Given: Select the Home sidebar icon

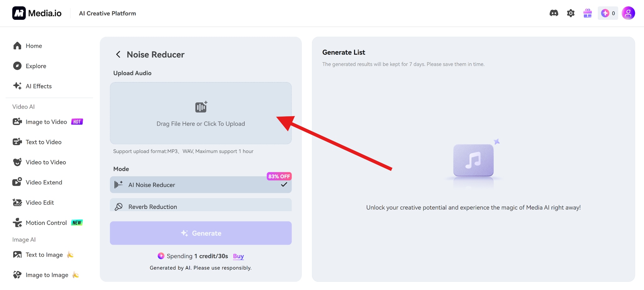Looking at the screenshot, I should (17, 46).
